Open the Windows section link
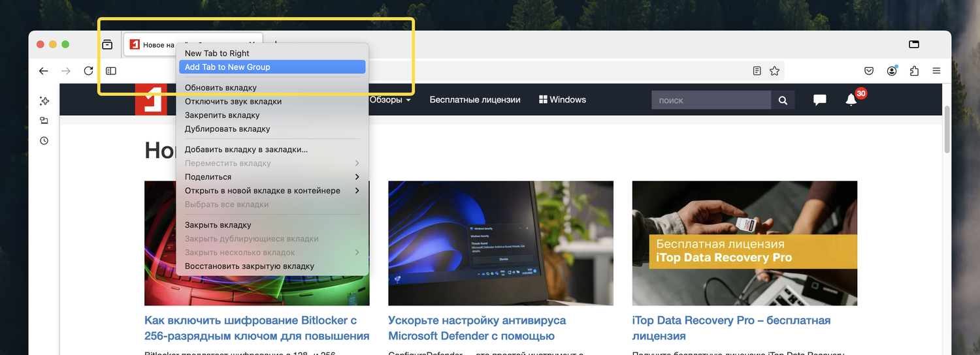This screenshot has height=355, width=980. [563, 100]
